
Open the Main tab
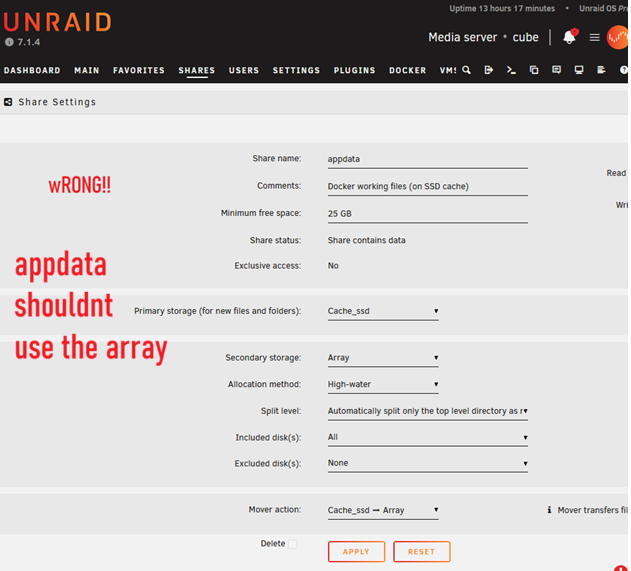[87, 70]
